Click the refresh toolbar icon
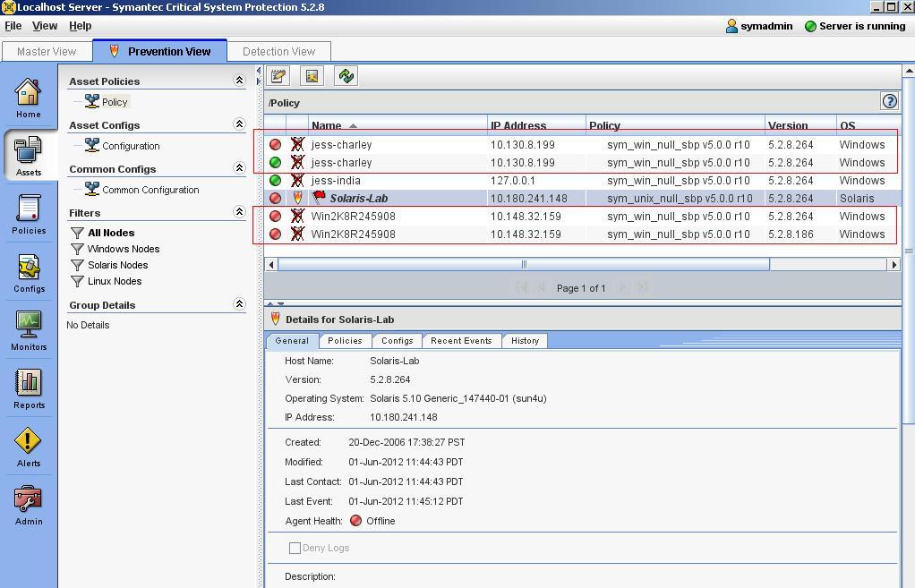Viewport: 915px width, 588px height. [346, 76]
